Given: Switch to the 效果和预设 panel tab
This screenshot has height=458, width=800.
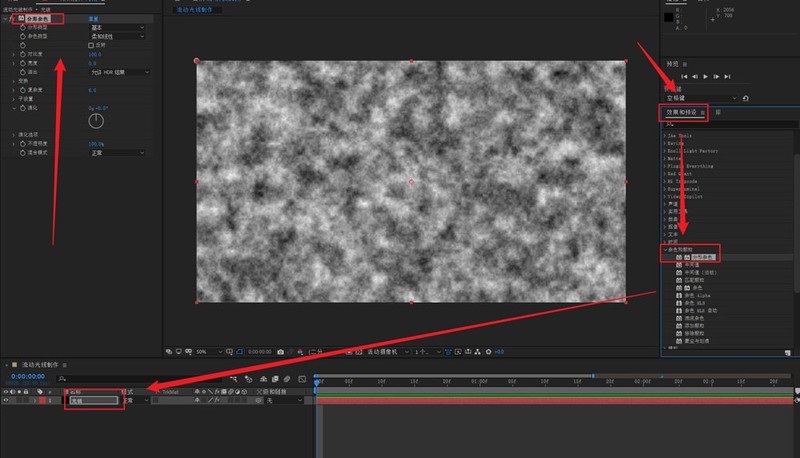Looking at the screenshot, I should tap(682, 113).
